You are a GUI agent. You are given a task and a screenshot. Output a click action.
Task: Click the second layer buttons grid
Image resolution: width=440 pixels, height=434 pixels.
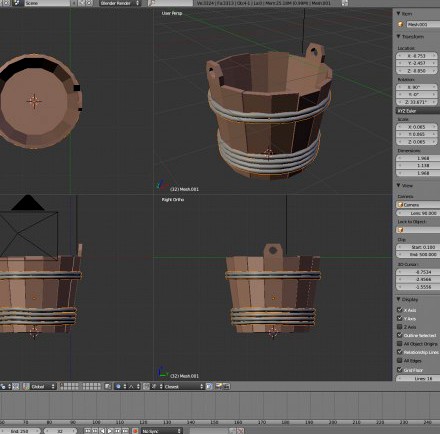click(91, 386)
